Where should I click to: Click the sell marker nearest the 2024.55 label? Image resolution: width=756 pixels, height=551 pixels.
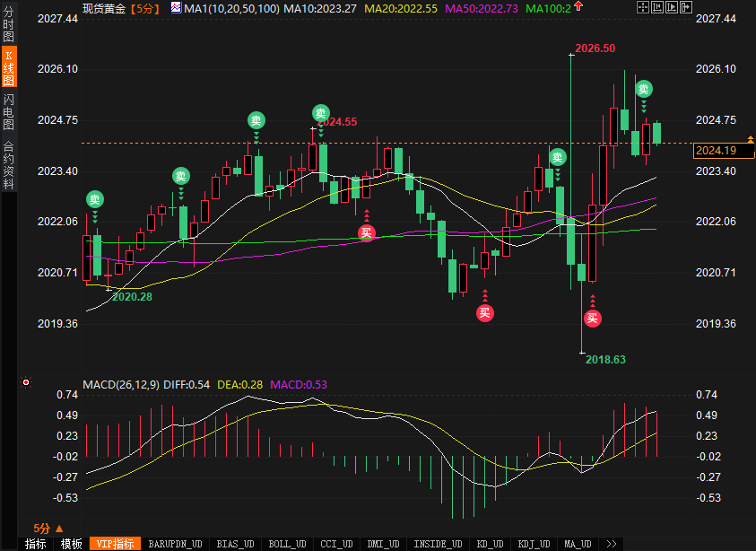coord(321,113)
